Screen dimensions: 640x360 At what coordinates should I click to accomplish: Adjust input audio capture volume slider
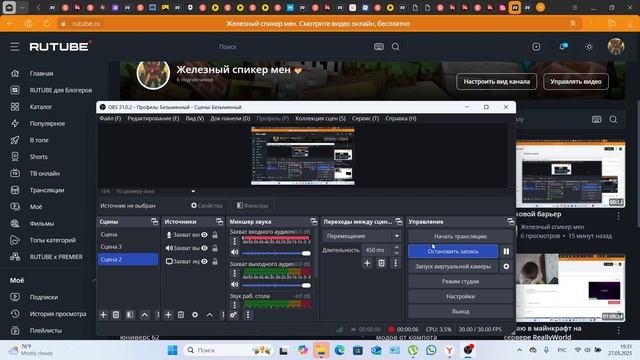click(x=276, y=253)
